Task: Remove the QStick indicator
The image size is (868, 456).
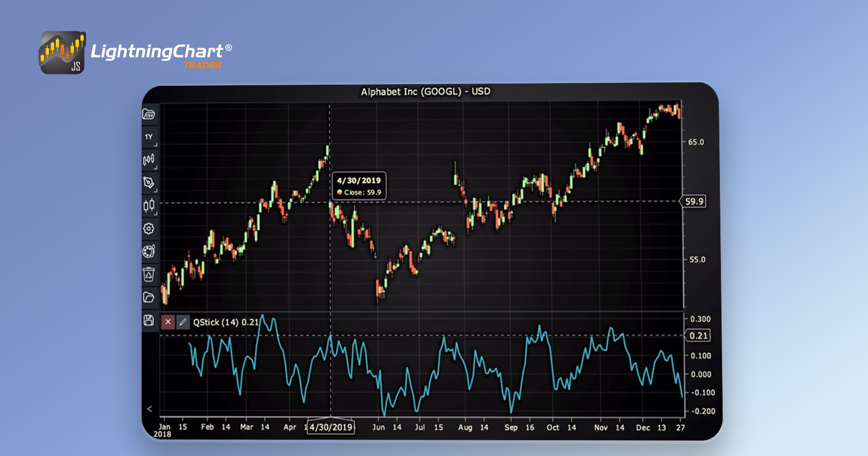Action: [x=168, y=322]
